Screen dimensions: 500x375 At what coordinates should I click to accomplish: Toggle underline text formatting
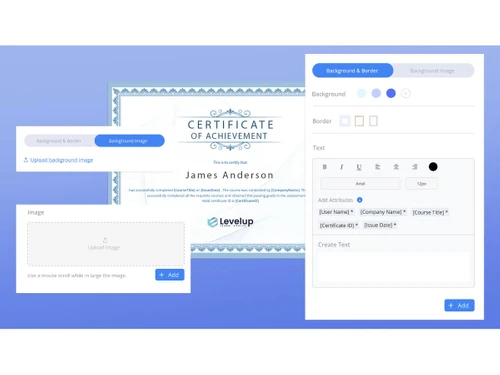359,167
